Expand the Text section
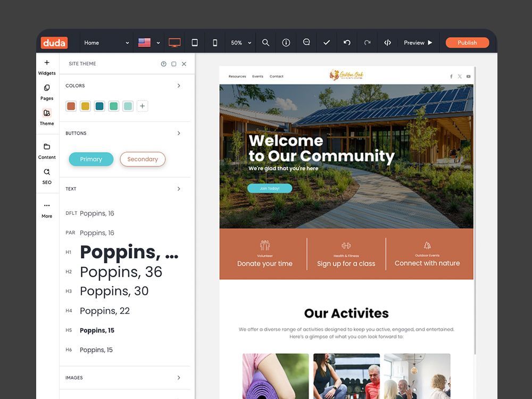 point(179,189)
